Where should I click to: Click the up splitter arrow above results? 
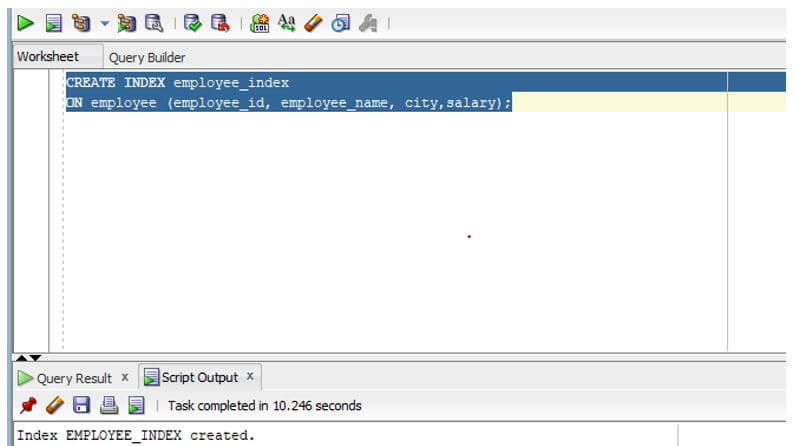22,358
